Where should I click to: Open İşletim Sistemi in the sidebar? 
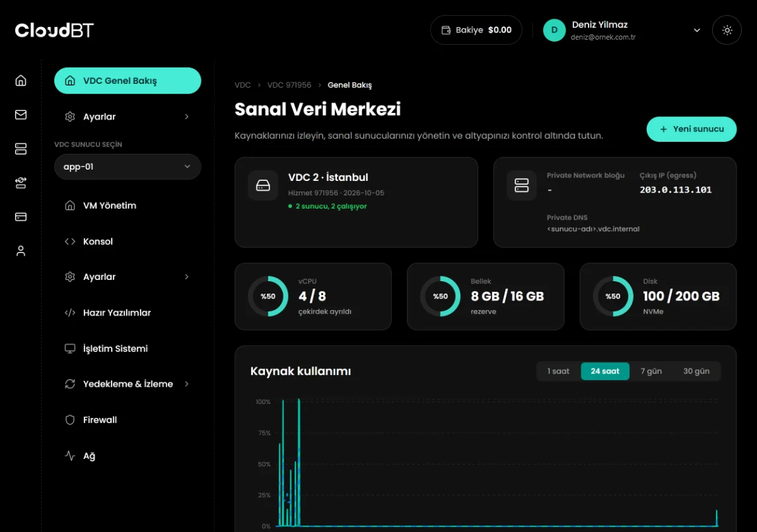pyautogui.click(x=127, y=349)
